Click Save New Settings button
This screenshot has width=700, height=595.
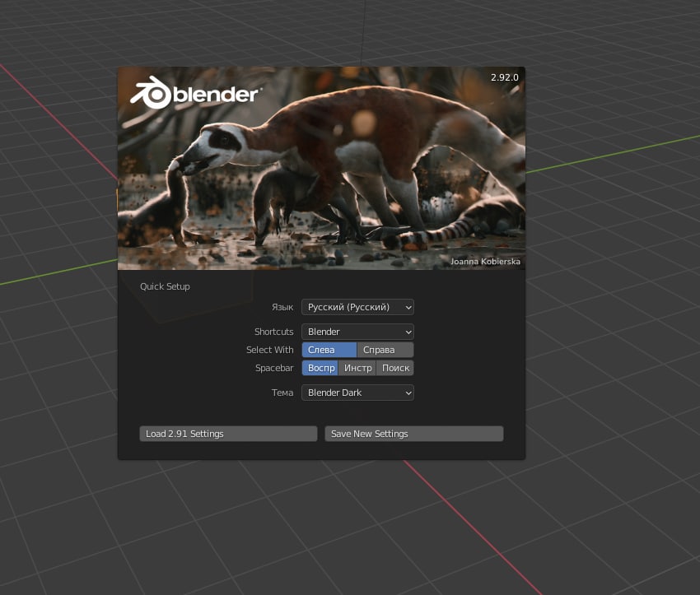click(414, 434)
